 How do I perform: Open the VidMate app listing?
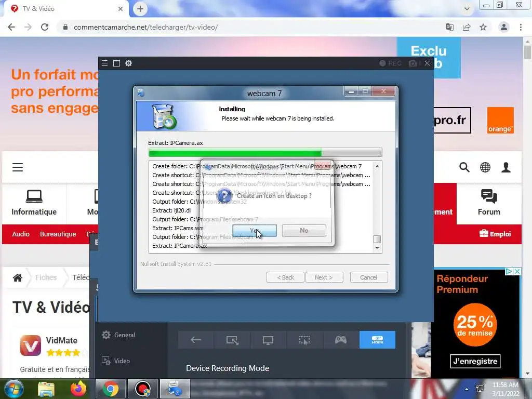point(61,340)
